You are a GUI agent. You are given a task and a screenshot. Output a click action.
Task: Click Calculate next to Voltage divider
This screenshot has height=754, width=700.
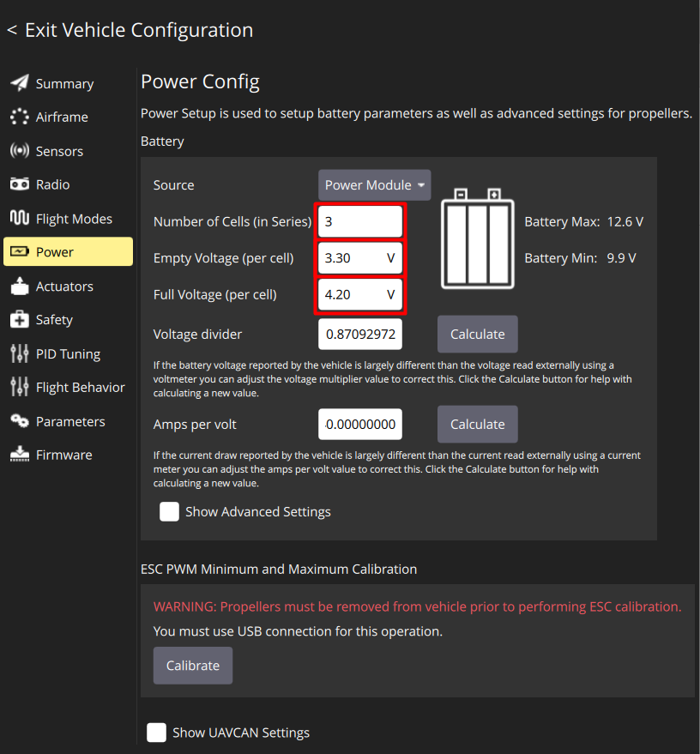477,334
